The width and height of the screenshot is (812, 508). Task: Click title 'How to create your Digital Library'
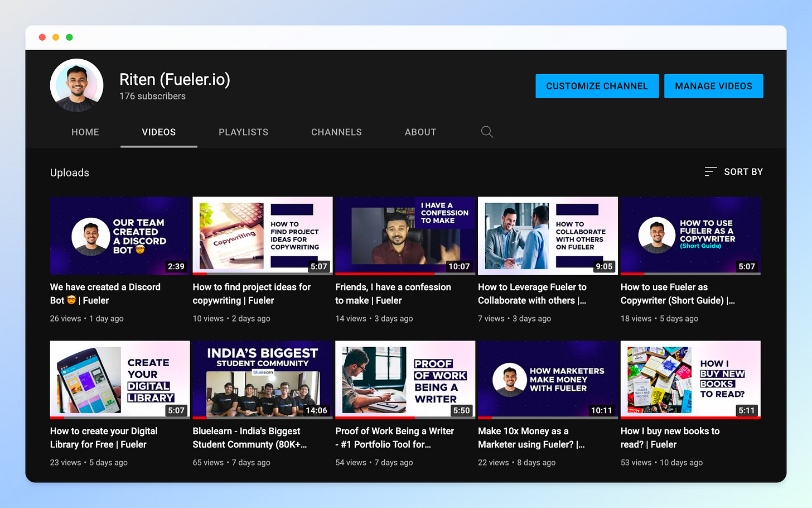104,438
